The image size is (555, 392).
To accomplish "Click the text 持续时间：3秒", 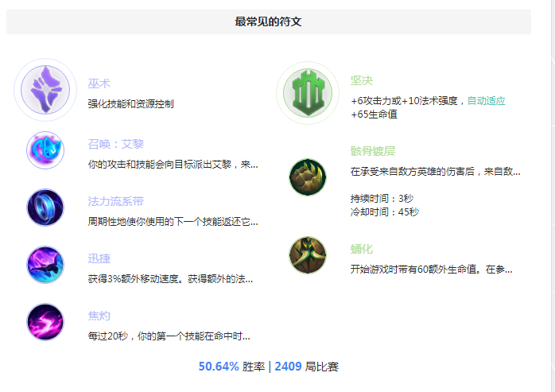I will [382, 198].
